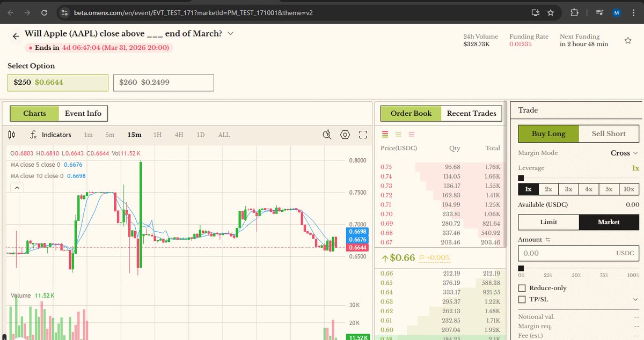Show combined bids and asks order book view
The width and height of the screenshot is (644, 340).
tap(385, 134)
